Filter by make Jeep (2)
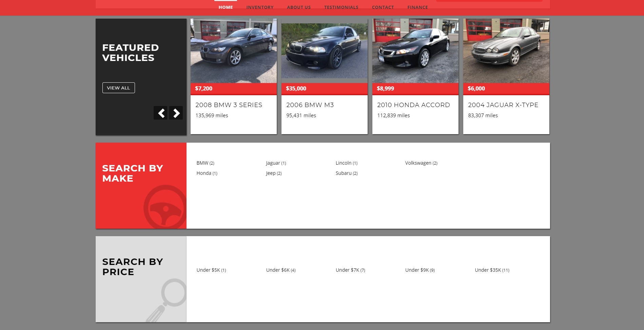 point(274,173)
